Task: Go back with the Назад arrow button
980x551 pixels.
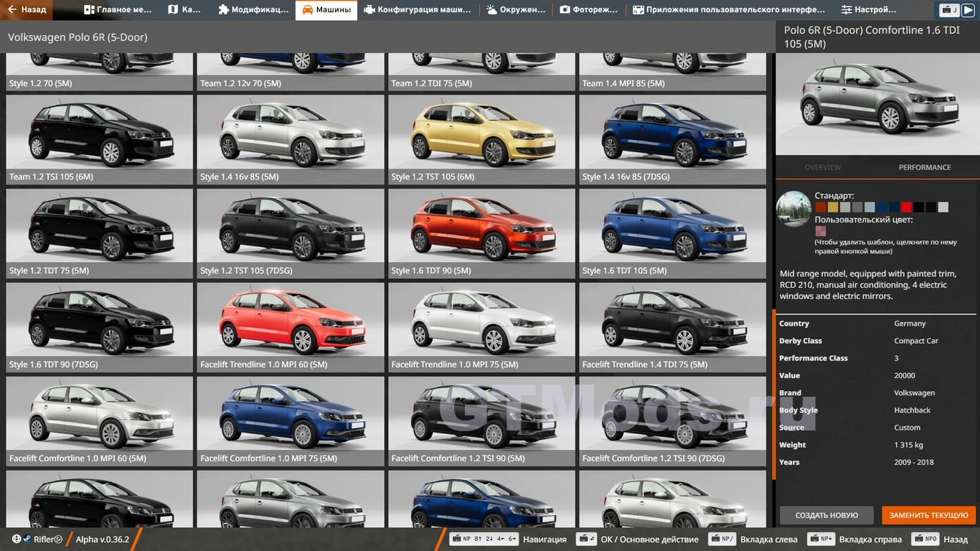Action: (x=27, y=10)
